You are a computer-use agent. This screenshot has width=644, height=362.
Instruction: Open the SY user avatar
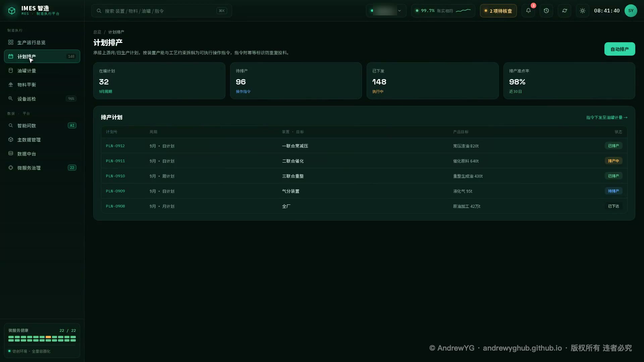coord(631,11)
